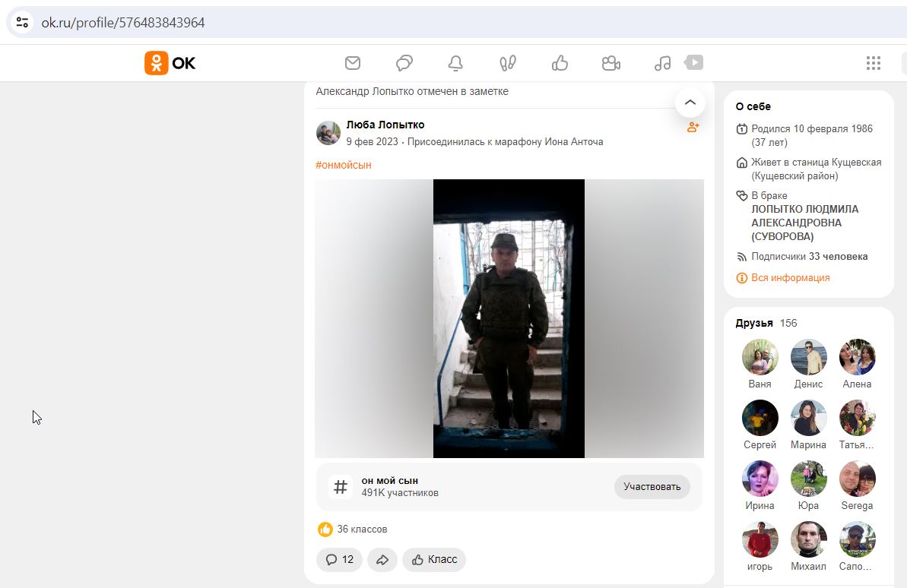Open friend Сапо... avatar
The height and width of the screenshot is (588, 907).
(858, 539)
